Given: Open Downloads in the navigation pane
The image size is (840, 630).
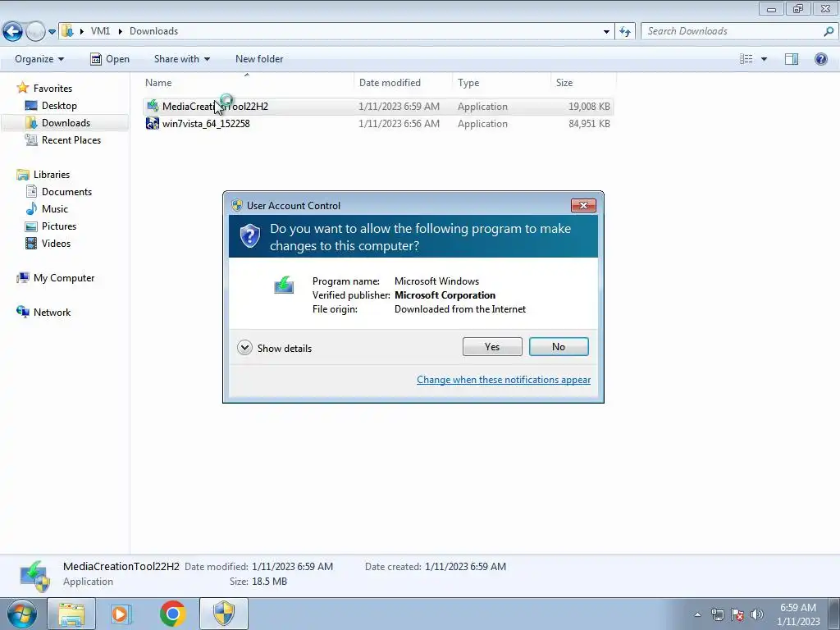Looking at the screenshot, I should (x=66, y=123).
